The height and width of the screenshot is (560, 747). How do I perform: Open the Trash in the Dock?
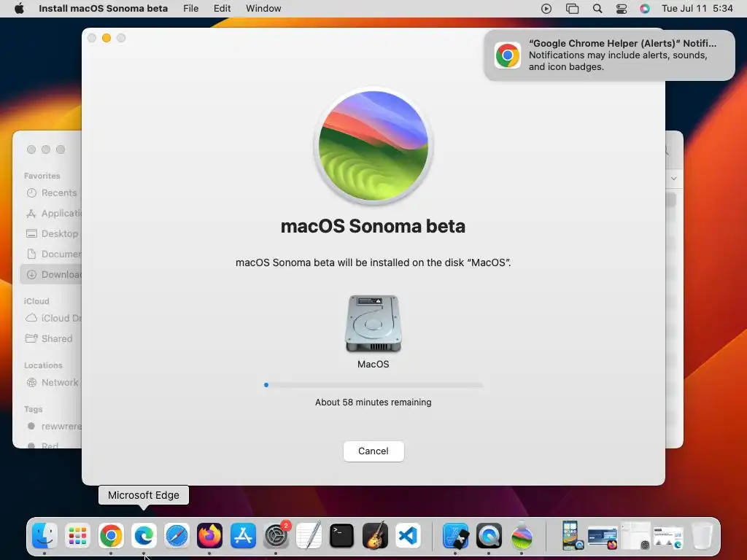[702, 536]
